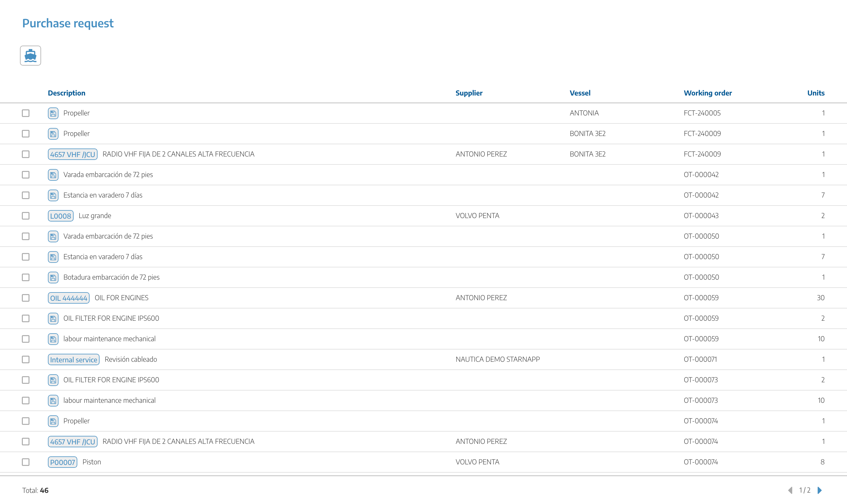847x504 pixels.
Task: Click Luz grande description text
Action: (x=95, y=216)
